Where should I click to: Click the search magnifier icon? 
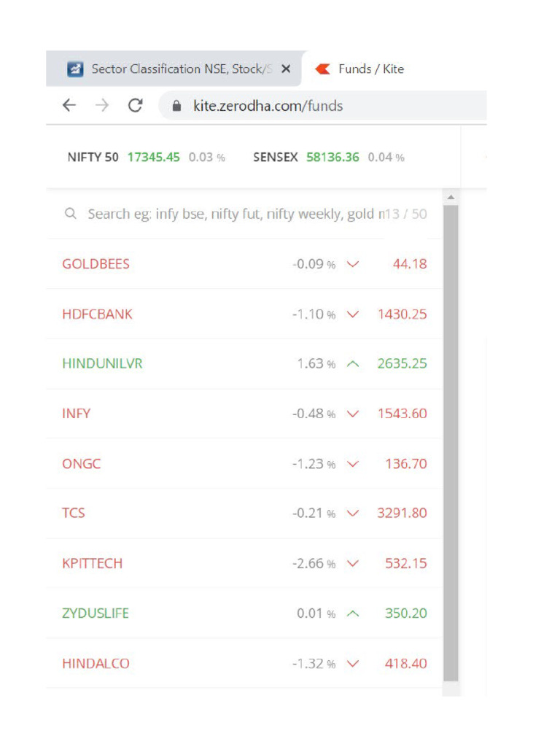point(71,214)
